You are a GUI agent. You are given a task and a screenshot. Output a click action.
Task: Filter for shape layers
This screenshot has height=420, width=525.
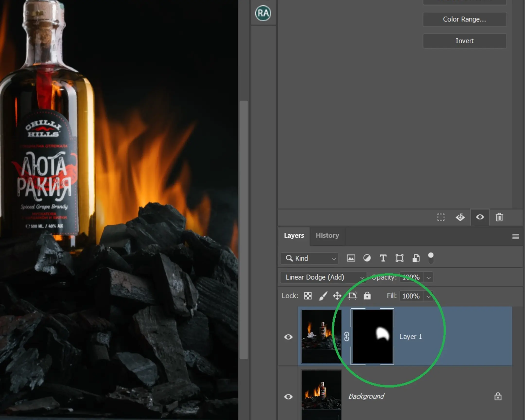(400, 258)
